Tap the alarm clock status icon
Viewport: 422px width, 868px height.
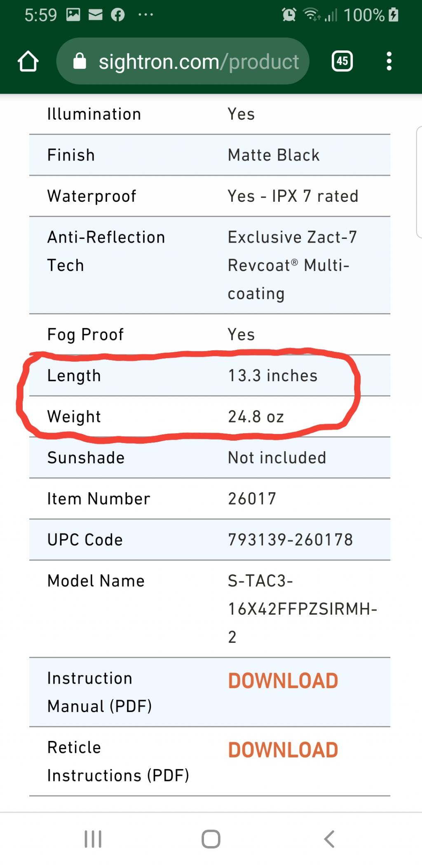point(289,15)
